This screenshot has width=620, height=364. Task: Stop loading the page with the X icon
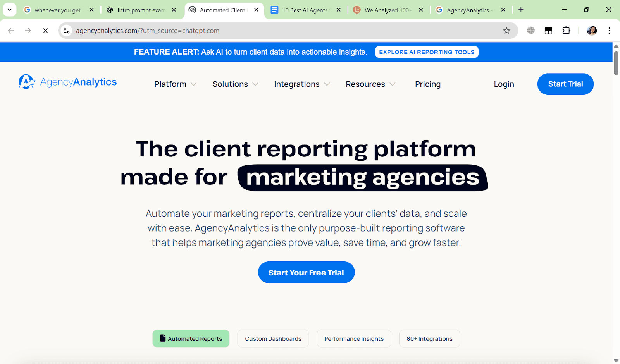(45, 31)
